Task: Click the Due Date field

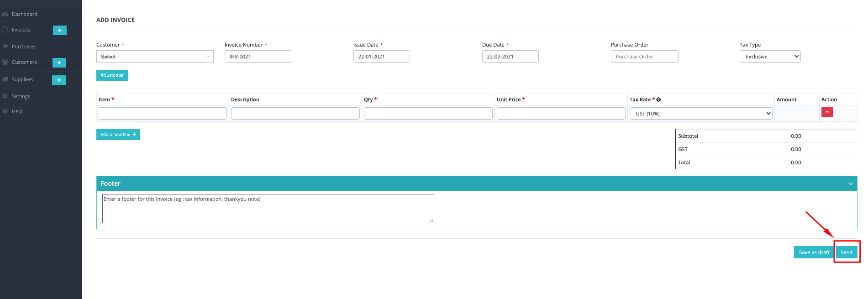Action: pyautogui.click(x=510, y=57)
